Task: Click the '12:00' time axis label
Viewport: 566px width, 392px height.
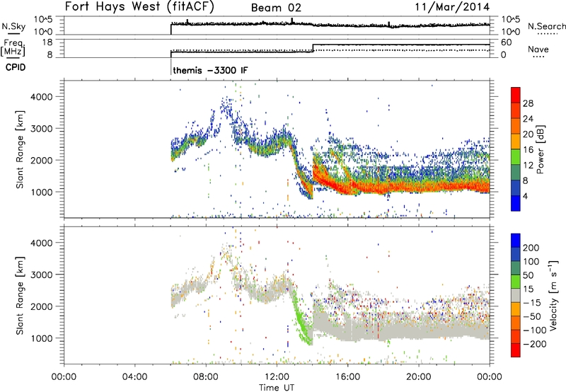Action: pyautogui.click(x=277, y=377)
